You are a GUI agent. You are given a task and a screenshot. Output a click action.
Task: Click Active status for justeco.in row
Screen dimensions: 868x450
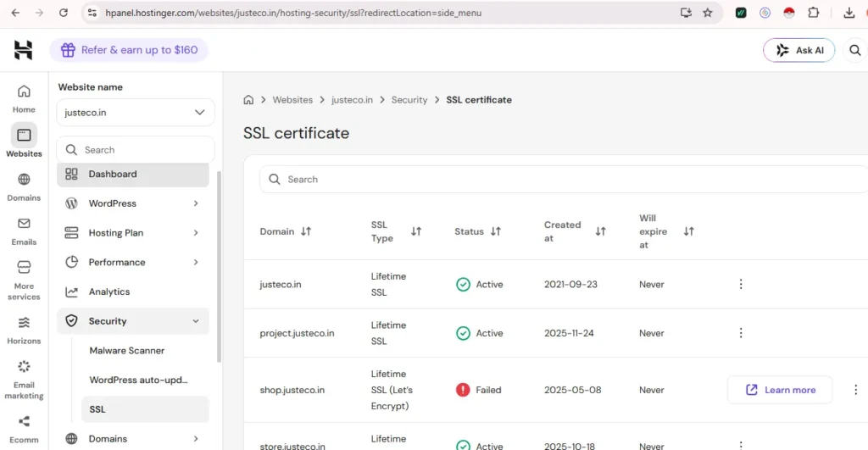pyautogui.click(x=480, y=284)
